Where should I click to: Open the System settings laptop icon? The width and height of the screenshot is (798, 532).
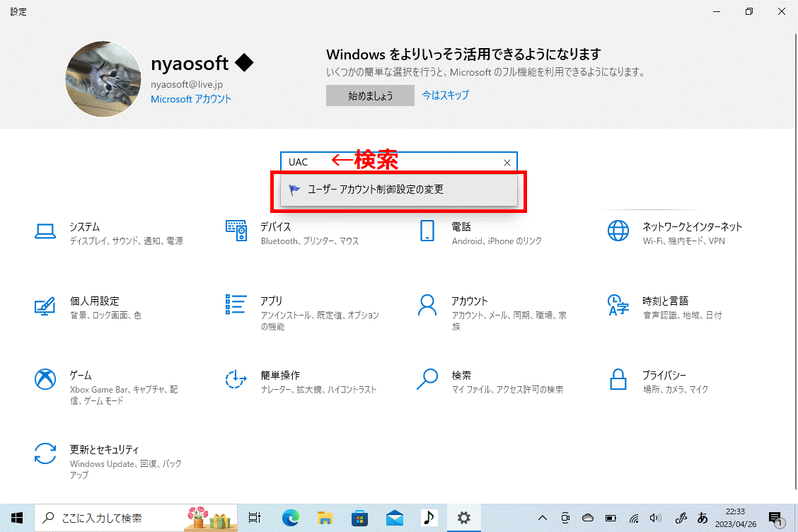tap(45, 231)
